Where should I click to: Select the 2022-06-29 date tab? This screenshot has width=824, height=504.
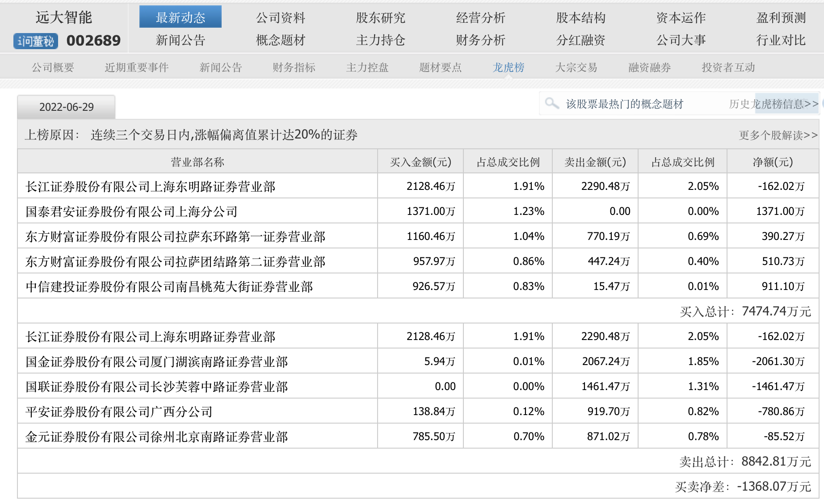pos(66,107)
